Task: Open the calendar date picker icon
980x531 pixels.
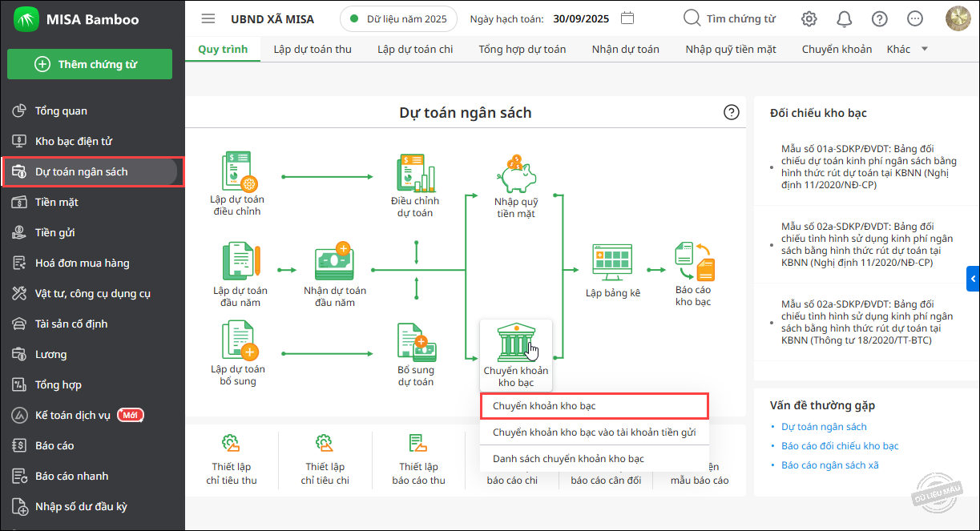Action: pyautogui.click(x=628, y=18)
